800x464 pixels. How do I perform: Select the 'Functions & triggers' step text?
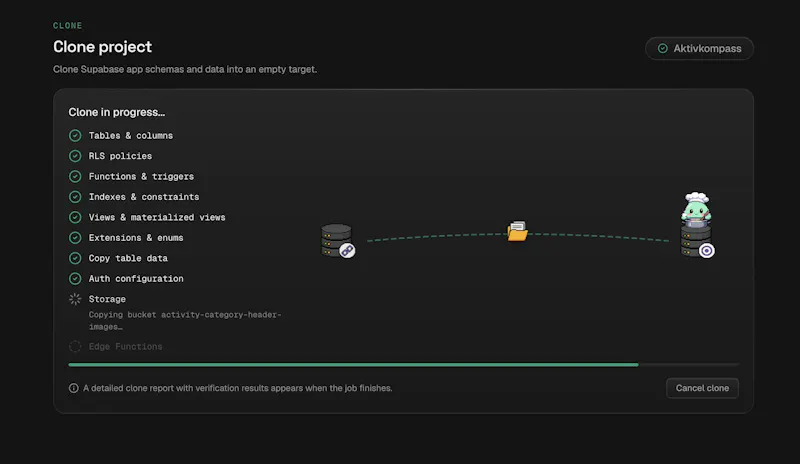[141, 176]
